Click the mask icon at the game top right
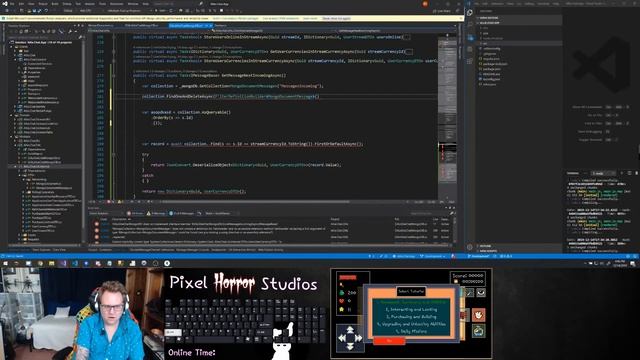The height and width of the screenshot is (360, 640). tap(481, 293)
